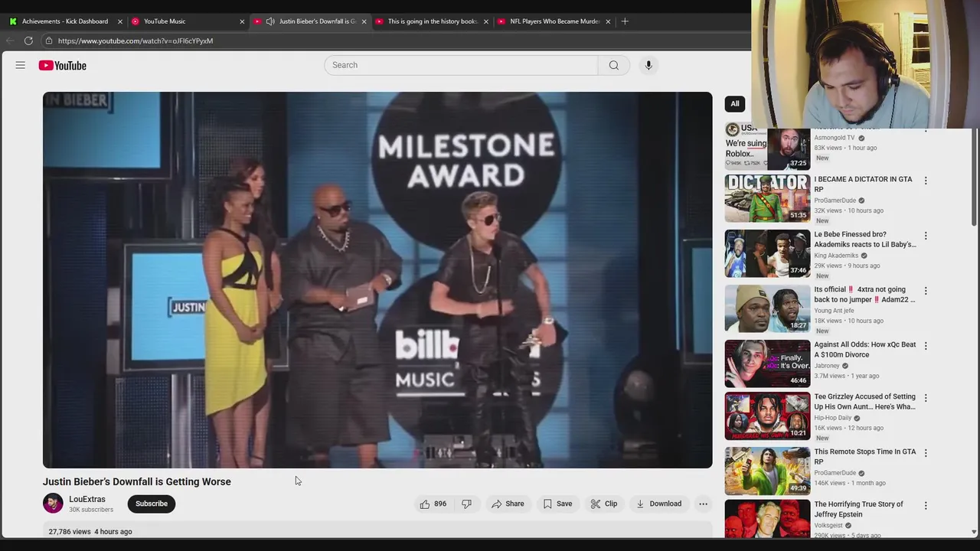
Task: Click the thumbs-down dislike button
Action: [466, 504]
